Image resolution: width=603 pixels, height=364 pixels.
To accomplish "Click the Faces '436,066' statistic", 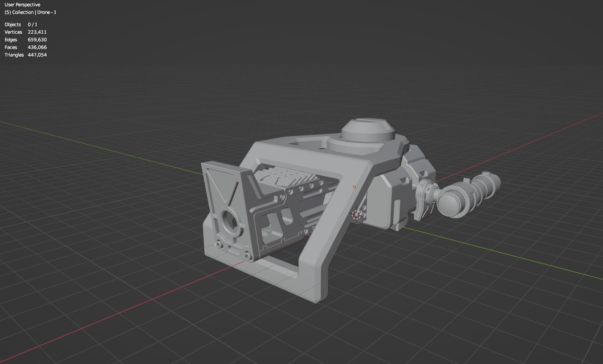I will point(37,47).
